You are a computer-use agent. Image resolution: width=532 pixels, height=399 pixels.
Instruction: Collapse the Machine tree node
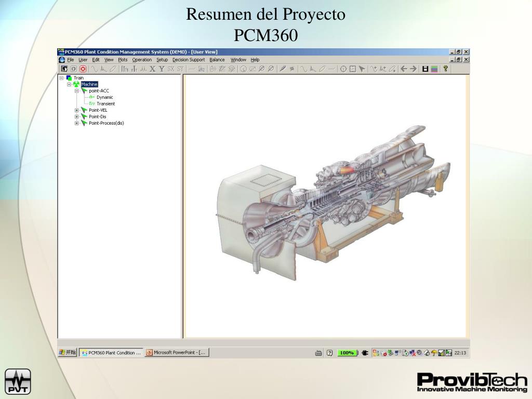point(69,84)
